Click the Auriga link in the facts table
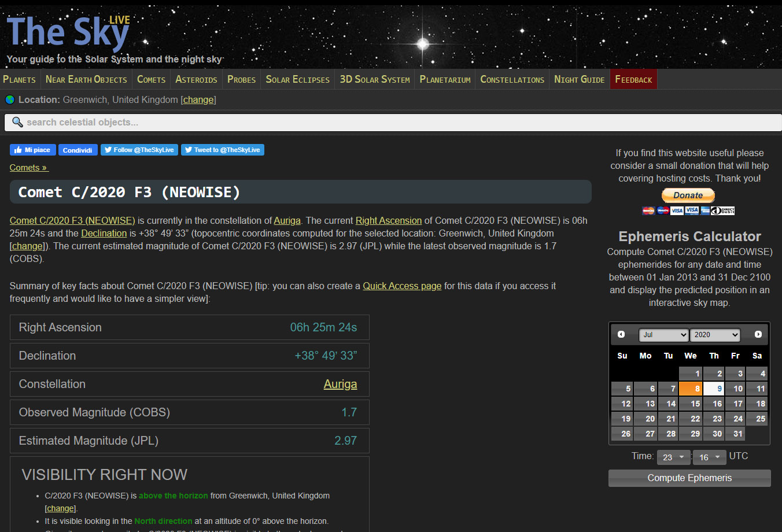The image size is (782, 532). tap(340, 384)
